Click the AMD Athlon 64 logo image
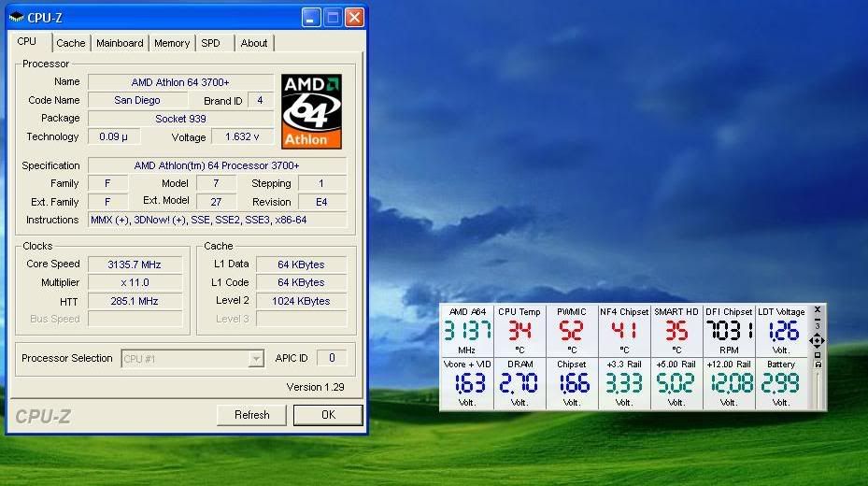The height and width of the screenshot is (486, 868). click(311, 111)
